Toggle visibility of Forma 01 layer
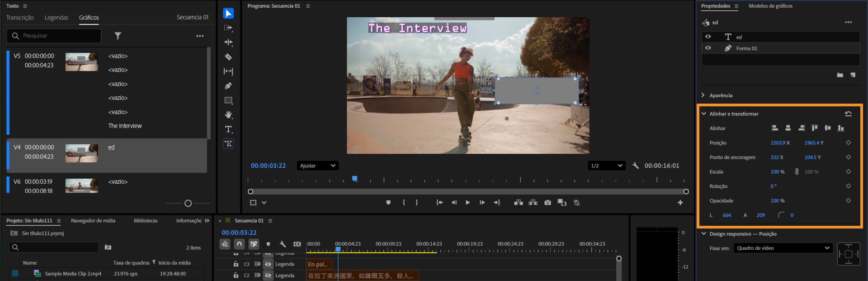The height and width of the screenshot is (281, 868). pos(708,48)
